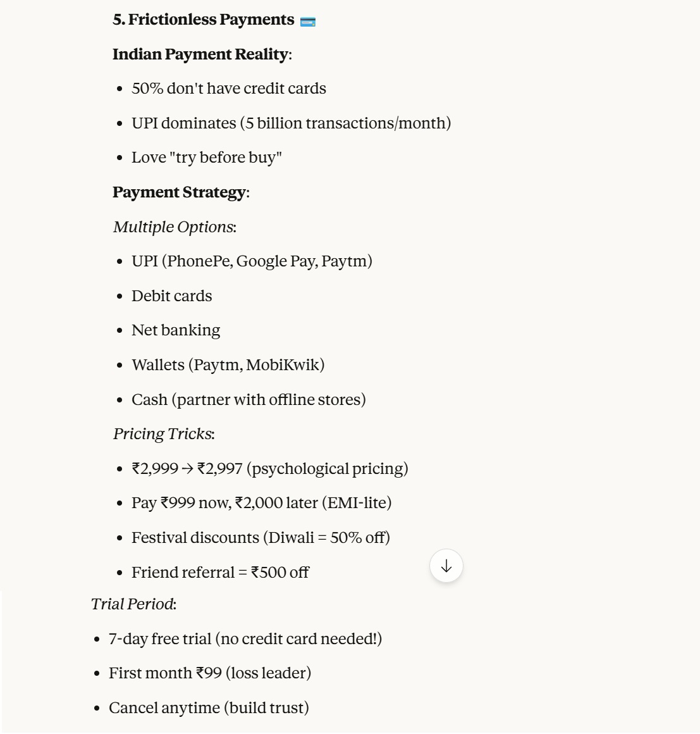This screenshot has height=734, width=700.
Task: Click the UPI dominates bullet text
Action: tap(291, 123)
